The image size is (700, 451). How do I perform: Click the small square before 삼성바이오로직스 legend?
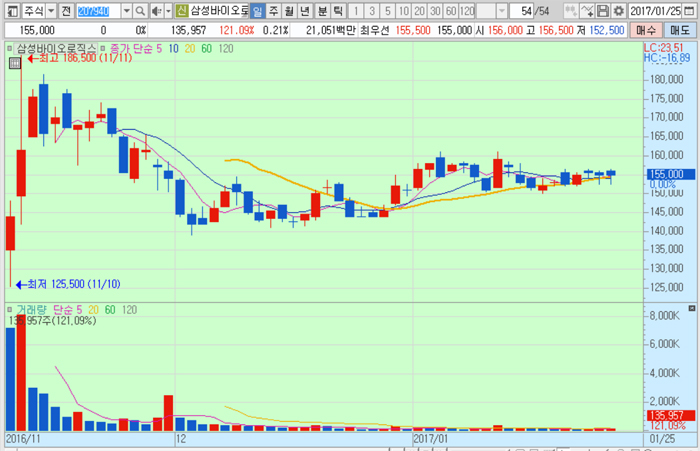click(10, 48)
